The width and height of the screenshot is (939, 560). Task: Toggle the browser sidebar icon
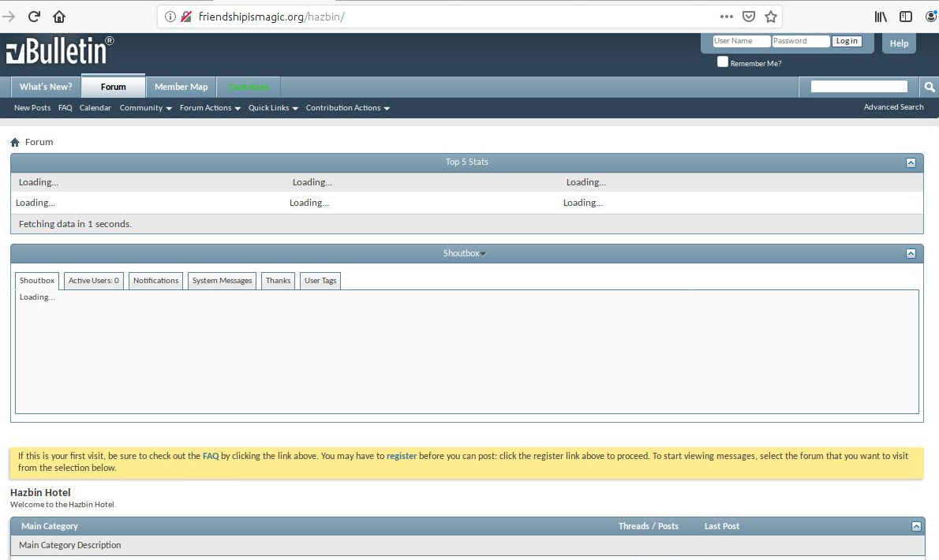click(906, 17)
